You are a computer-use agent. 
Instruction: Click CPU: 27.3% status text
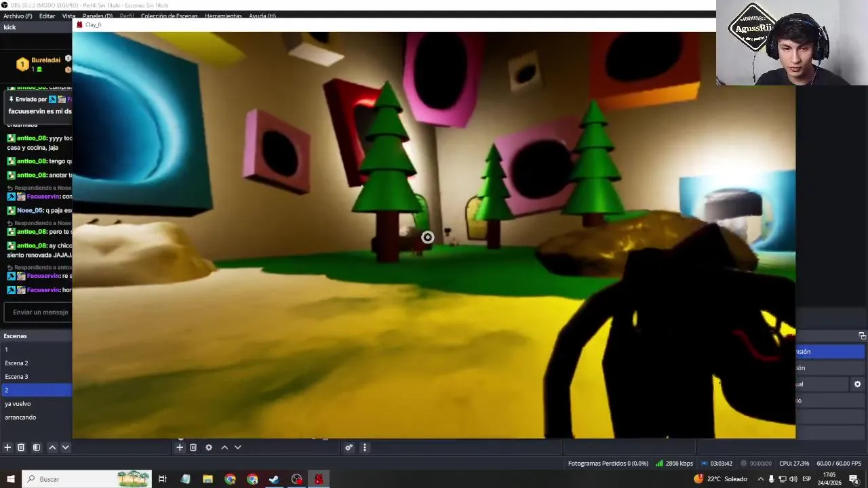[x=794, y=464]
